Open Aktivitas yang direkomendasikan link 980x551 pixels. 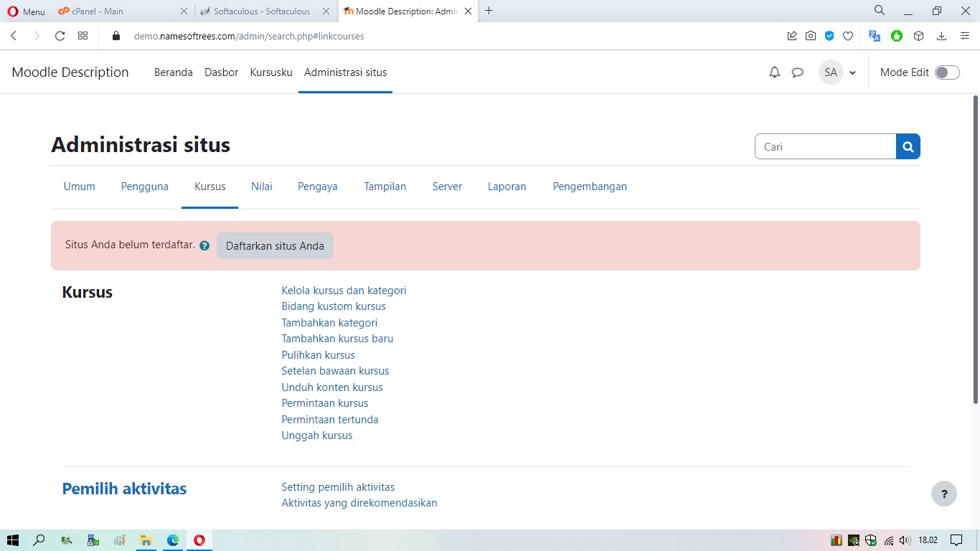point(359,503)
